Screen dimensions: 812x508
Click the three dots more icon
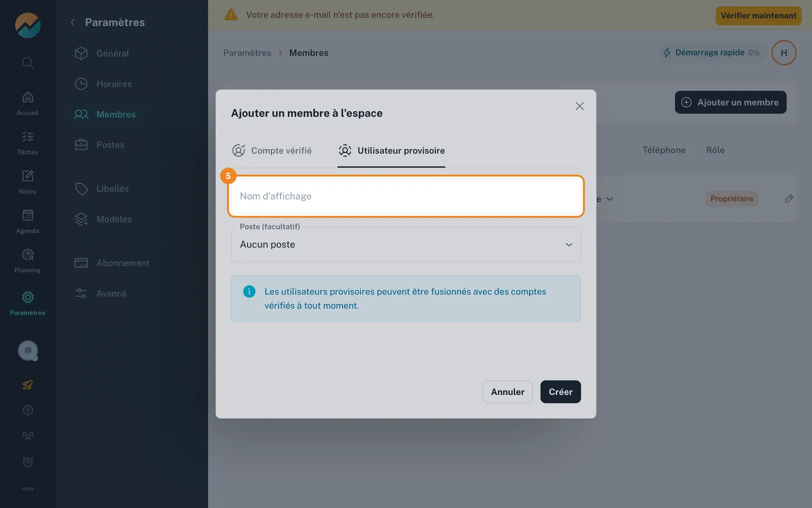28,489
